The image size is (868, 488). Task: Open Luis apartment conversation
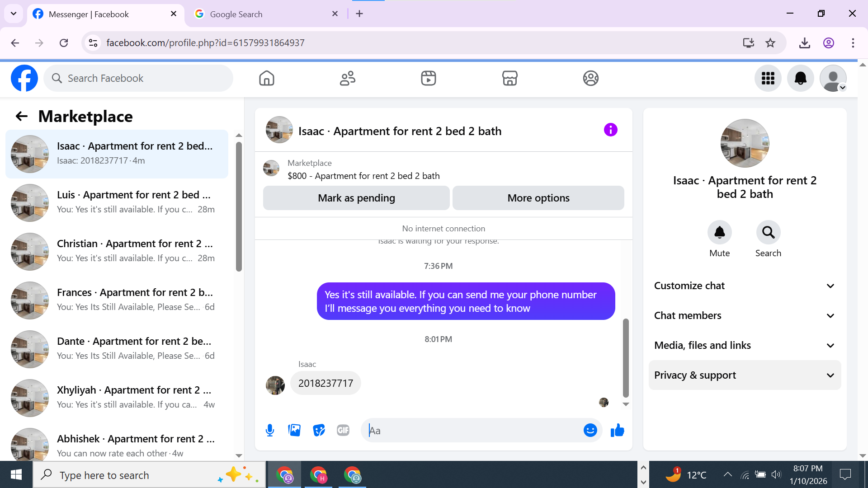pyautogui.click(x=118, y=202)
